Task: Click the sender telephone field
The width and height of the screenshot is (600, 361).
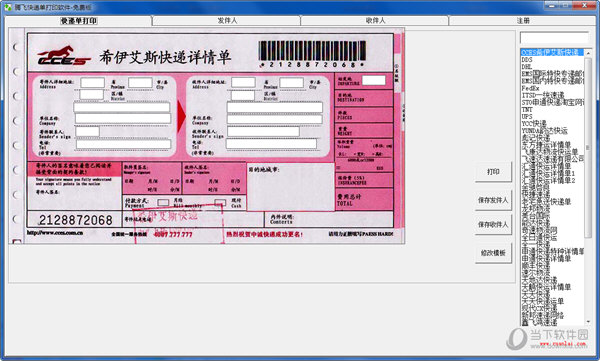Action: [x=123, y=144]
